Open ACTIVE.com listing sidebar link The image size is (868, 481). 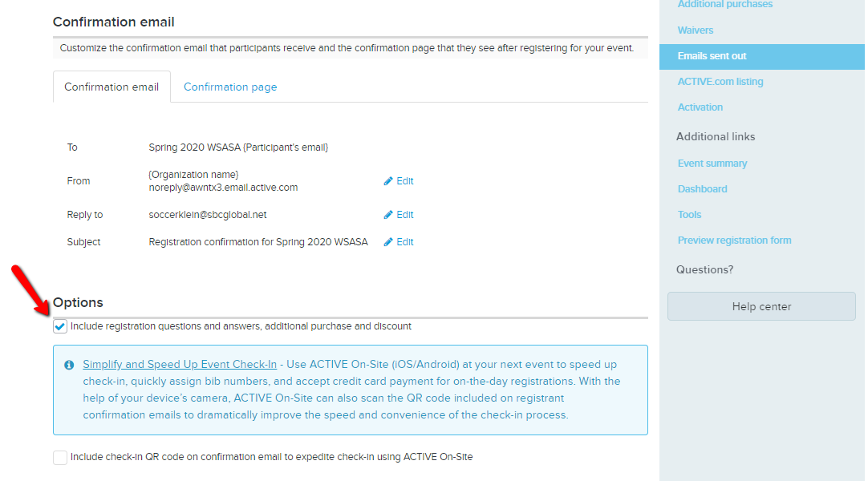coord(720,82)
